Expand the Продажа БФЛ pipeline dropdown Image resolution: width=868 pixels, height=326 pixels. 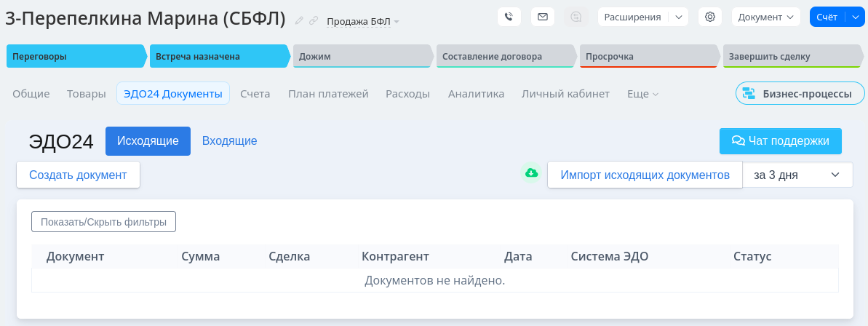[363, 22]
